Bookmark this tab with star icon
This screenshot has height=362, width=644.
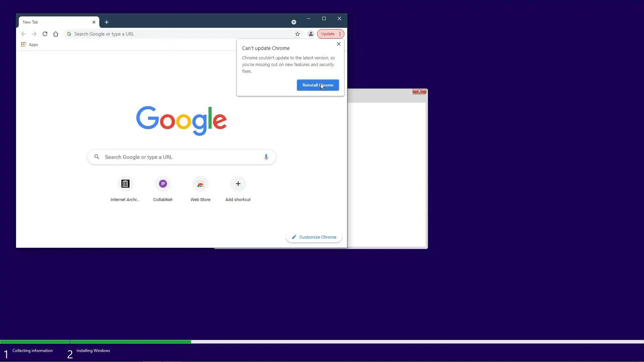click(297, 34)
